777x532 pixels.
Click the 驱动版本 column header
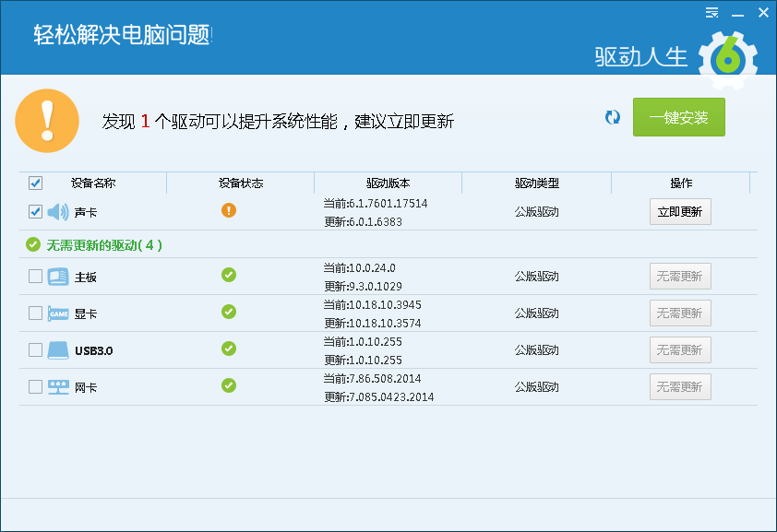point(388,183)
